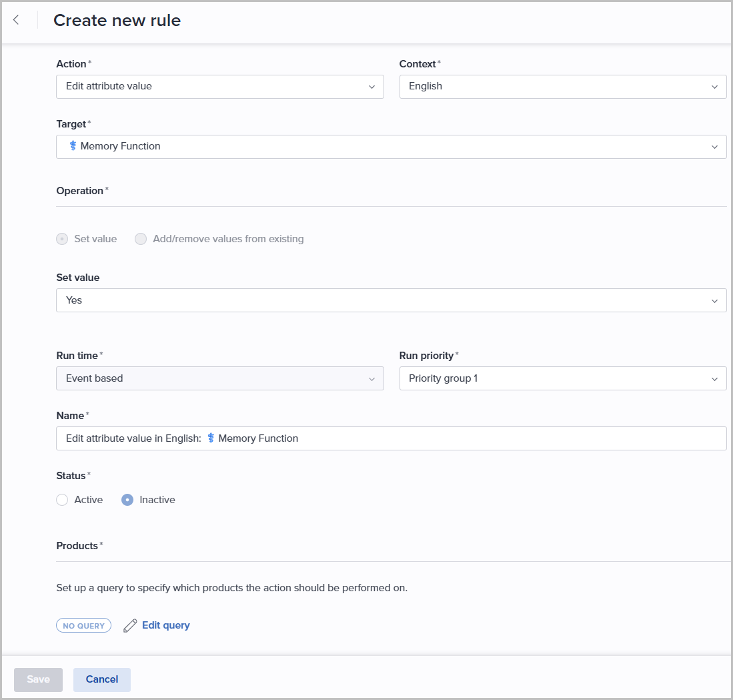733x700 pixels.
Task: Click the back arrow icon
Action: (x=16, y=20)
